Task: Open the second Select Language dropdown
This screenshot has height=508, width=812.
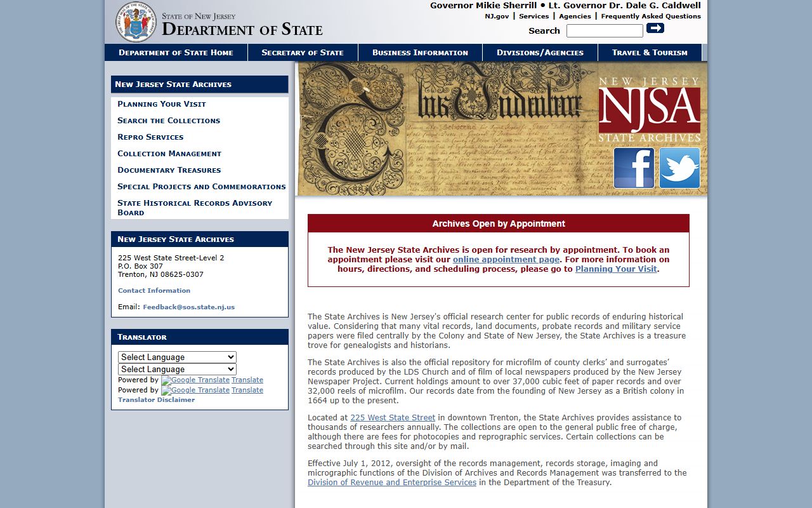Action: click(177, 369)
